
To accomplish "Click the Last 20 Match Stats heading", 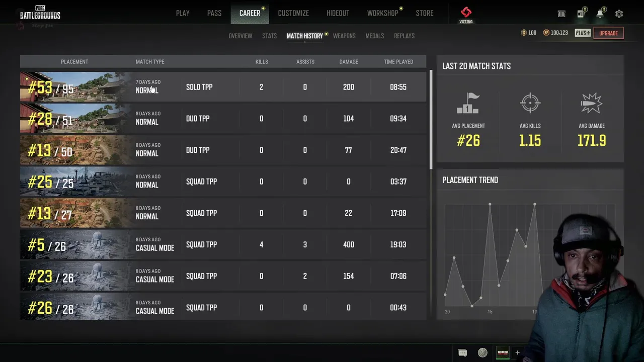I will (476, 66).
